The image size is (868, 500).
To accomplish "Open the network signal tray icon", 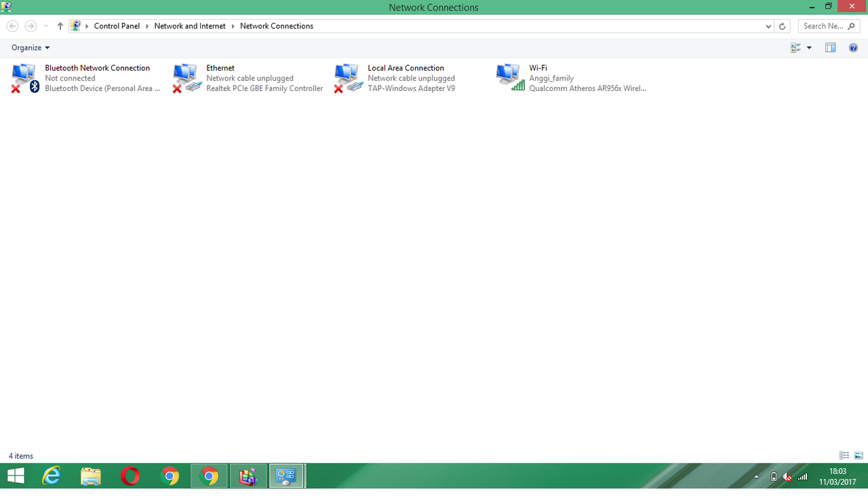I will coord(803,477).
